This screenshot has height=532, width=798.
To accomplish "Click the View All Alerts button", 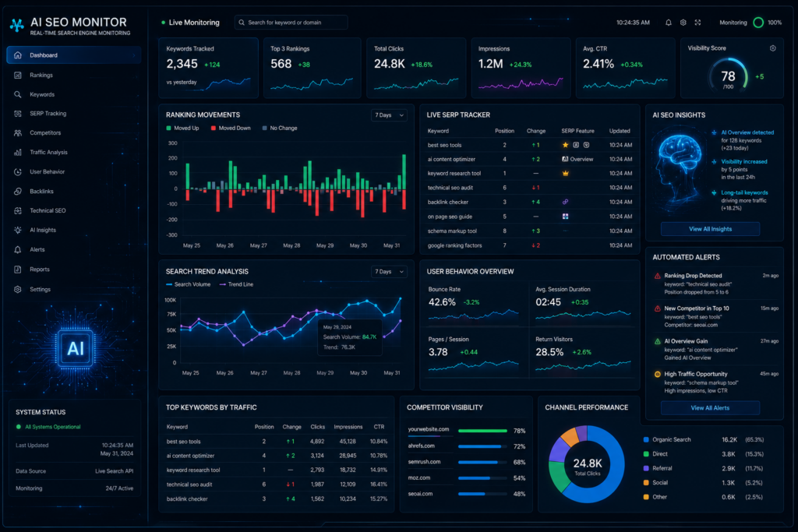I will (x=710, y=408).
